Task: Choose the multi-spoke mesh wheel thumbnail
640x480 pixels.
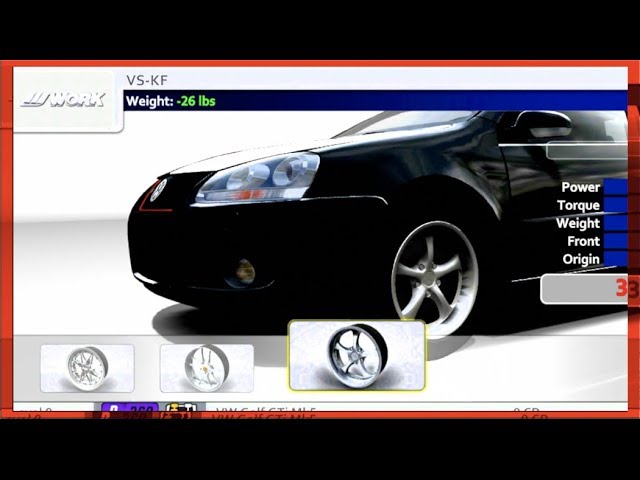Action: 87,368
